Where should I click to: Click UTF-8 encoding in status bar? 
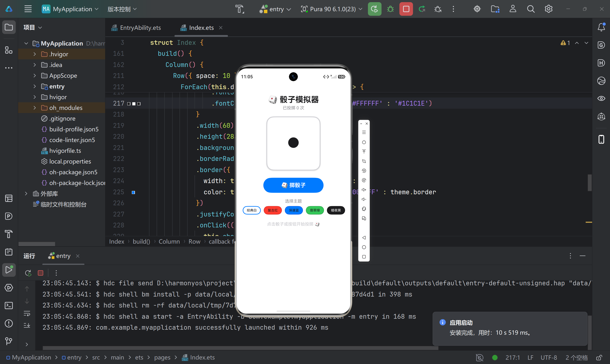click(549, 357)
